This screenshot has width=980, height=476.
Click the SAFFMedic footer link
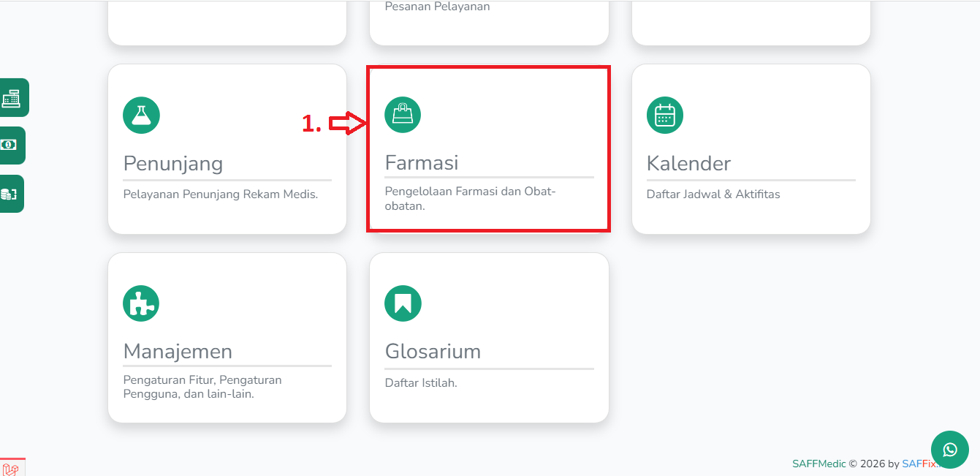pos(818,464)
